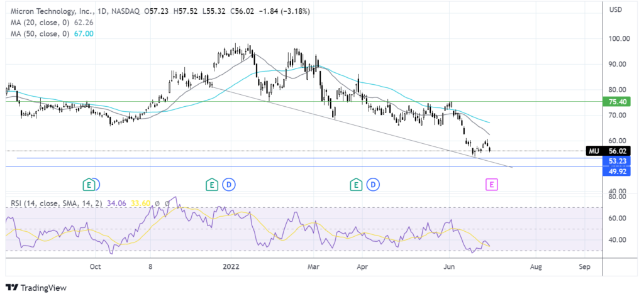Click the 2022 label on the time axis
This screenshot has height=299, width=644.
231,266
